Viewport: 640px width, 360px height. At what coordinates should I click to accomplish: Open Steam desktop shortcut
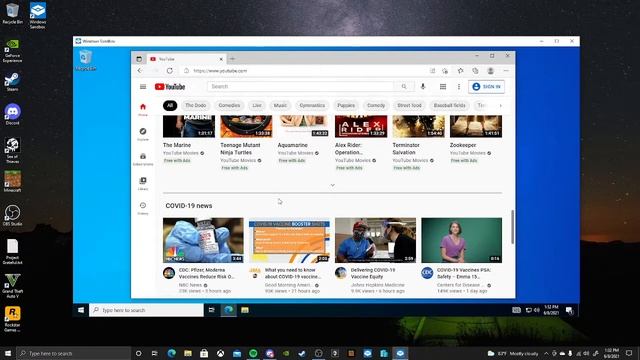[12, 81]
